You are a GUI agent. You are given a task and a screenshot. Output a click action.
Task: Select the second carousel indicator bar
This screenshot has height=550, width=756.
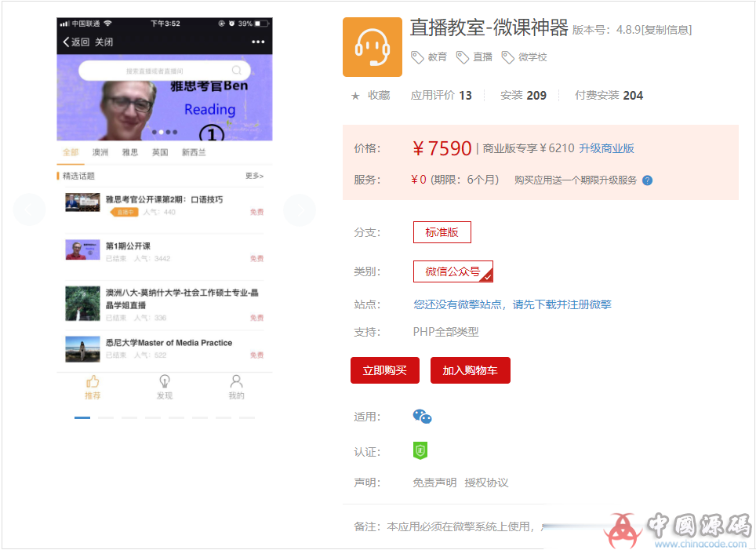point(106,418)
